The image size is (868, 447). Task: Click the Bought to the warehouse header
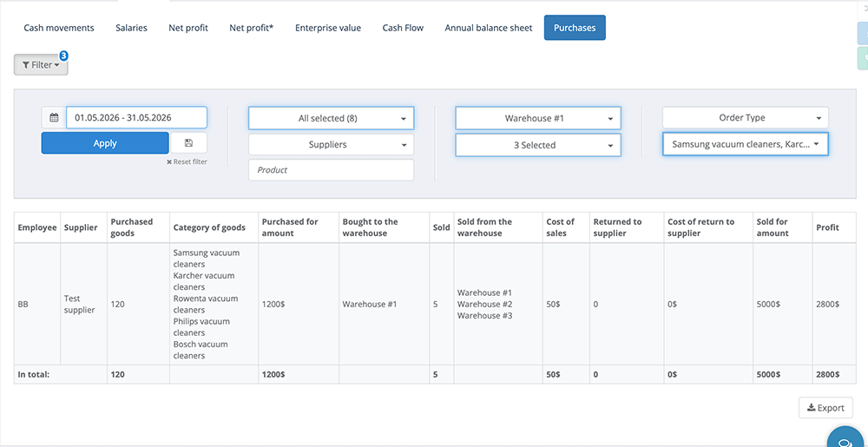(x=385, y=227)
